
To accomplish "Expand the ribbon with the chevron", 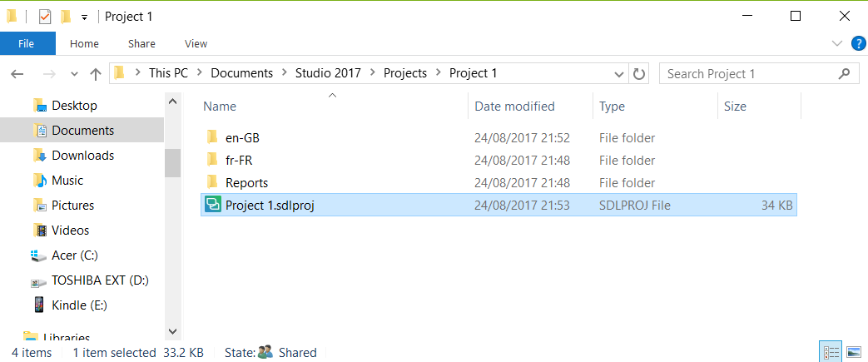I will coord(837,43).
